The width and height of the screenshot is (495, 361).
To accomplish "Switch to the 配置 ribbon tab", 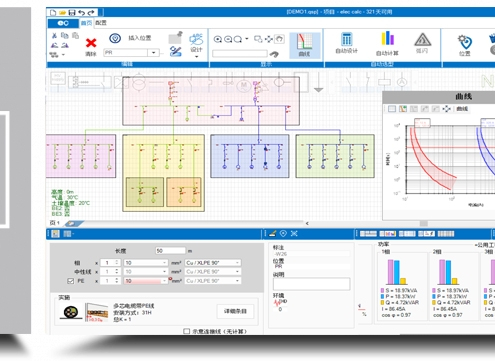I will (101, 23).
